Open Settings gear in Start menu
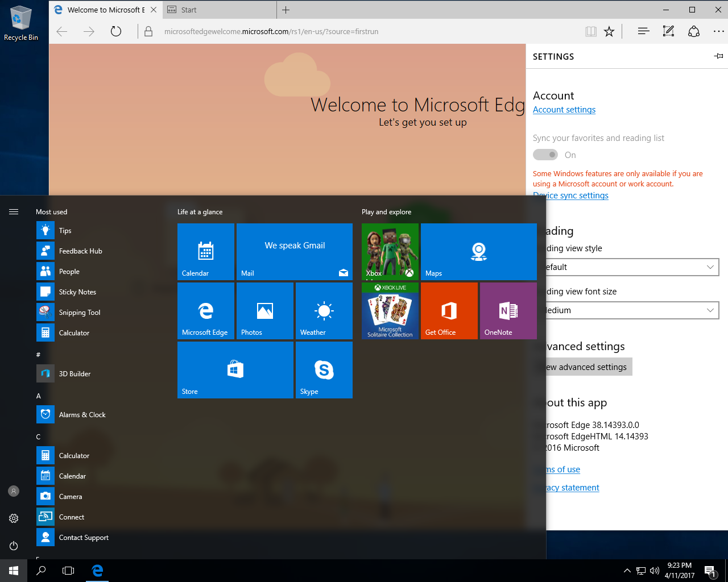The image size is (728, 582). 14,518
